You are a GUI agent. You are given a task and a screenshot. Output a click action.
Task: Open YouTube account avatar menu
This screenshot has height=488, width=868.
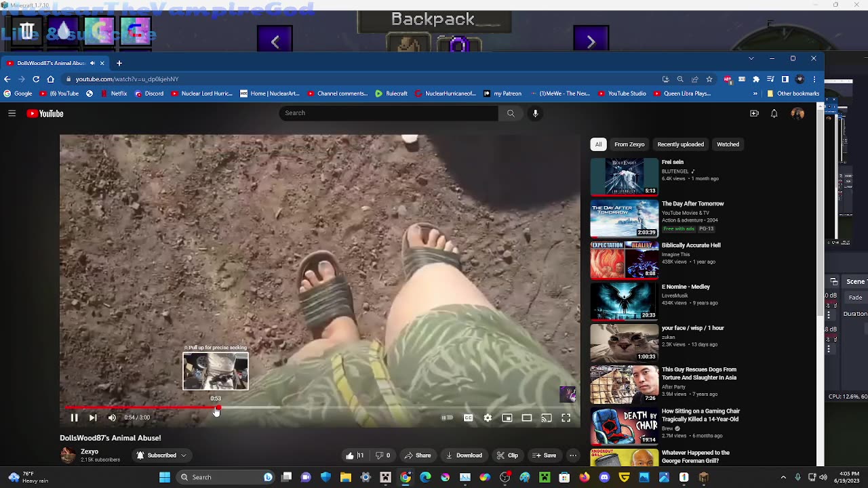[797, 113]
